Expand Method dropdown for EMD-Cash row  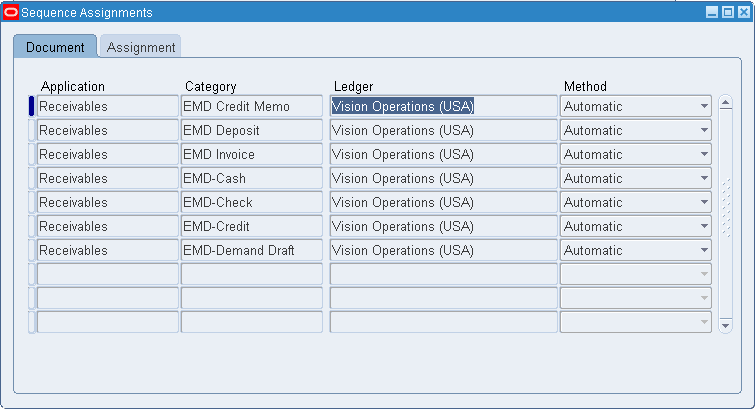pyautogui.click(x=704, y=178)
